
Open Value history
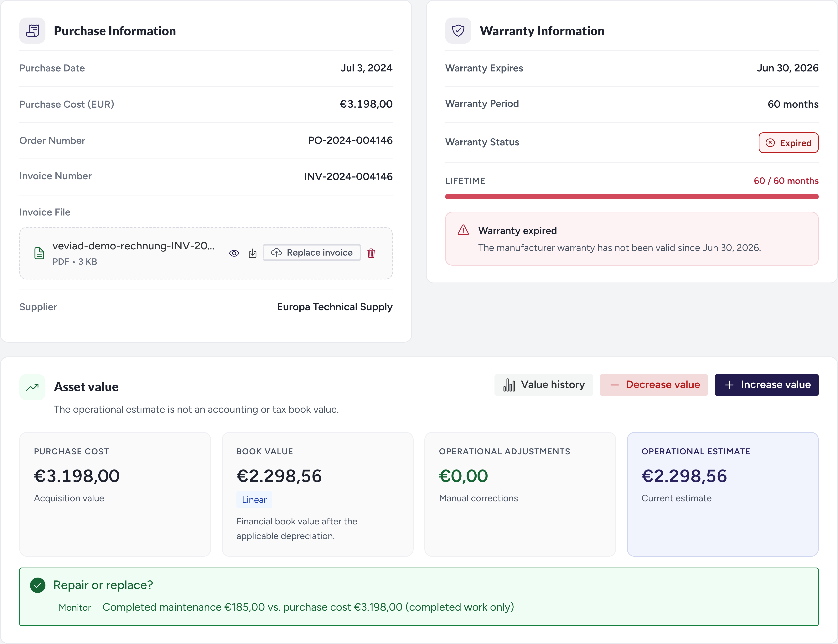tap(544, 385)
